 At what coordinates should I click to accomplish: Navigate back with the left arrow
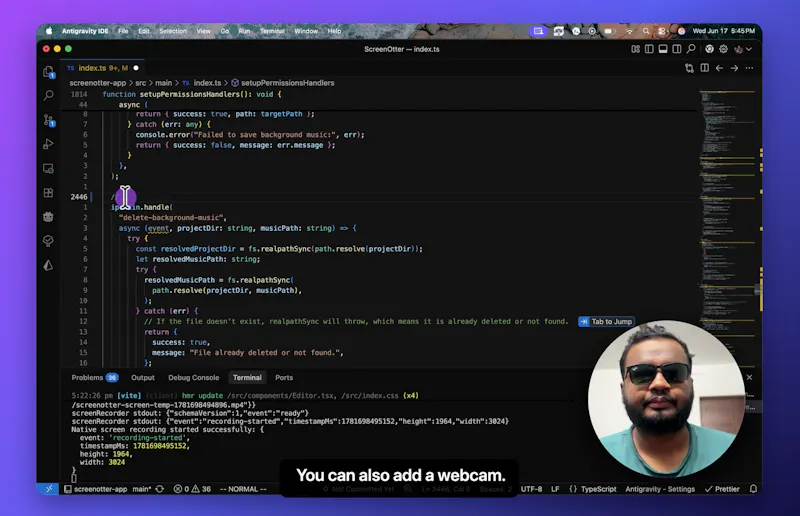click(719, 68)
